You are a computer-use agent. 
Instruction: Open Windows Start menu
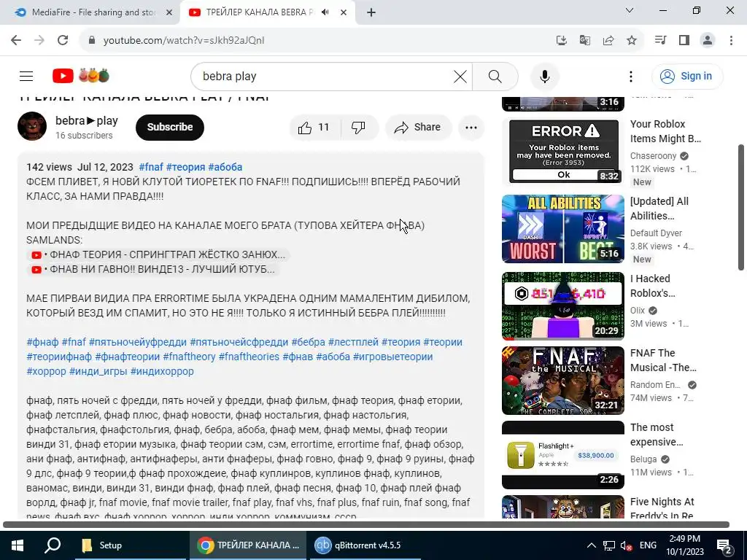18,545
